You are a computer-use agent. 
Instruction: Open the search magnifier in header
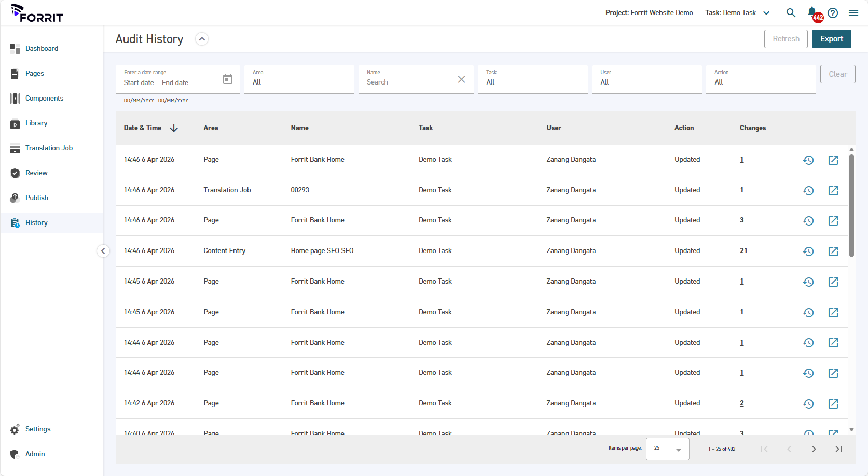791,13
